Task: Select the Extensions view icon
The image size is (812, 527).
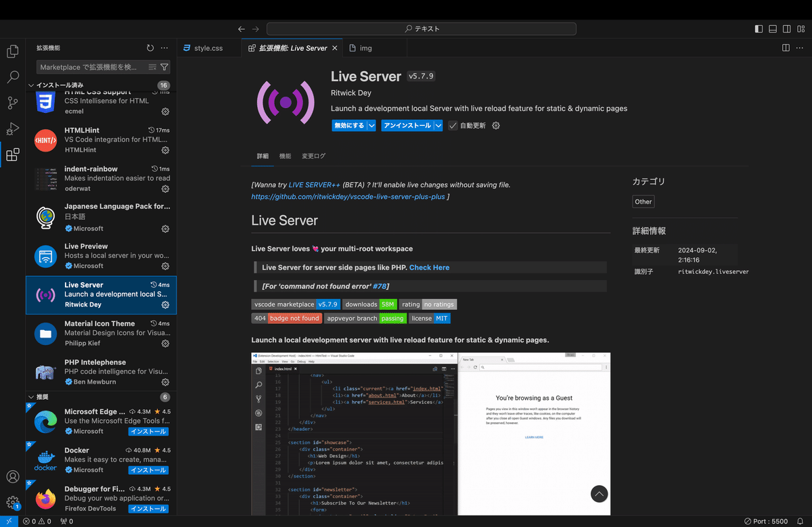Action: (12, 155)
